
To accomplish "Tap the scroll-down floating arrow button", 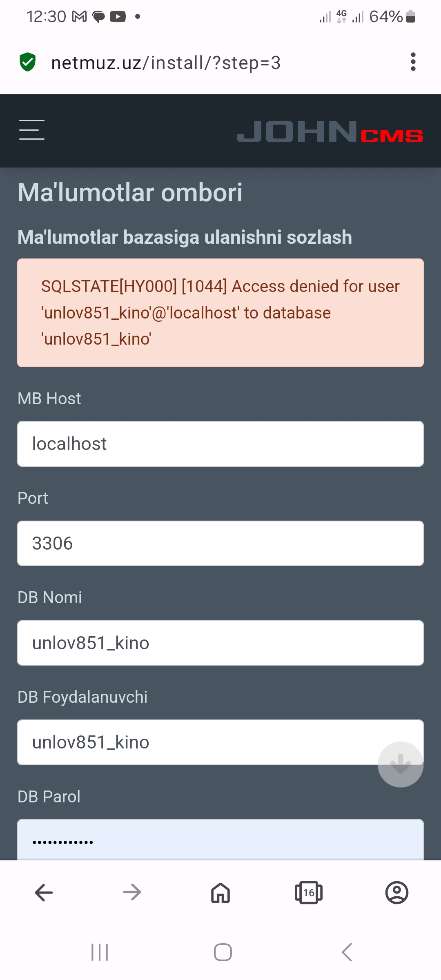I will point(400,764).
